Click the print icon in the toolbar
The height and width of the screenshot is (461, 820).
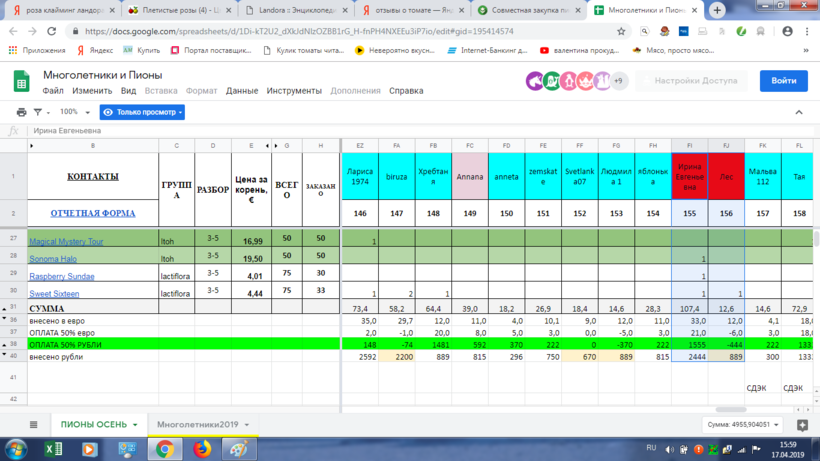click(22, 112)
